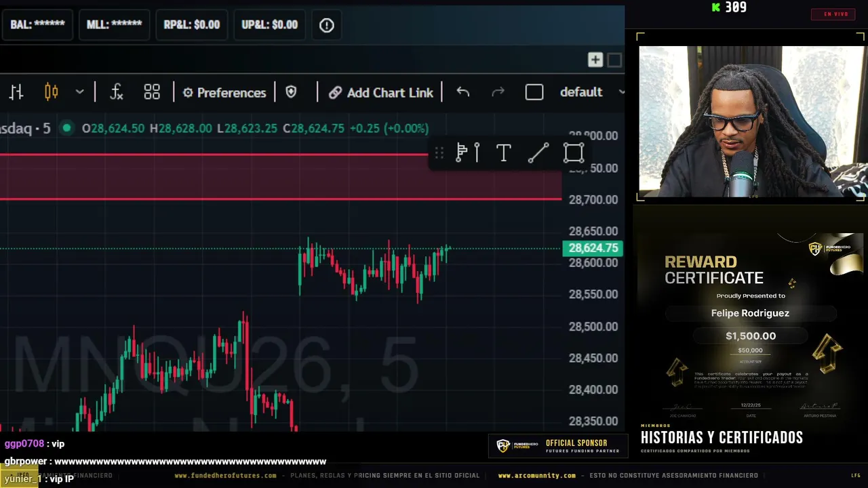This screenshot has width=868, height=488.
Task: Click the ggp0708 chat message
Action: click(35, 443)
